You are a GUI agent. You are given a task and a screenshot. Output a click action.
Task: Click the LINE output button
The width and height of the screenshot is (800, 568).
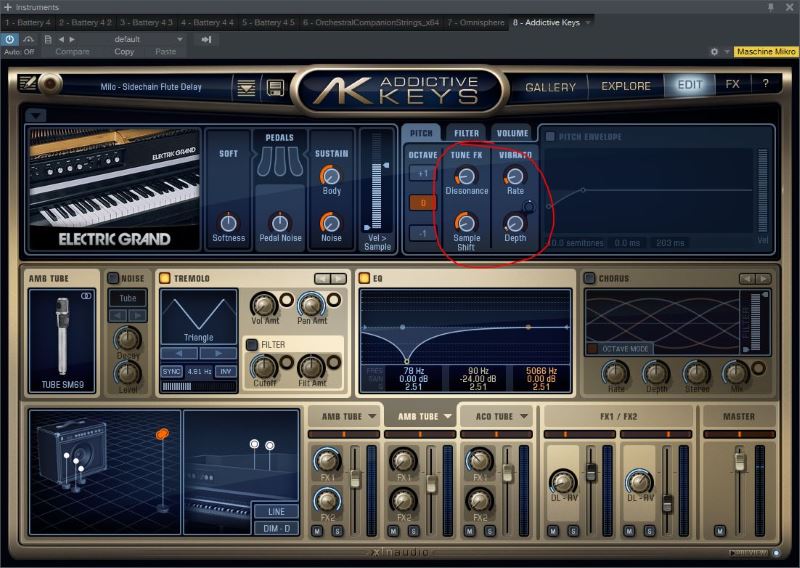(x=276, y=511)
